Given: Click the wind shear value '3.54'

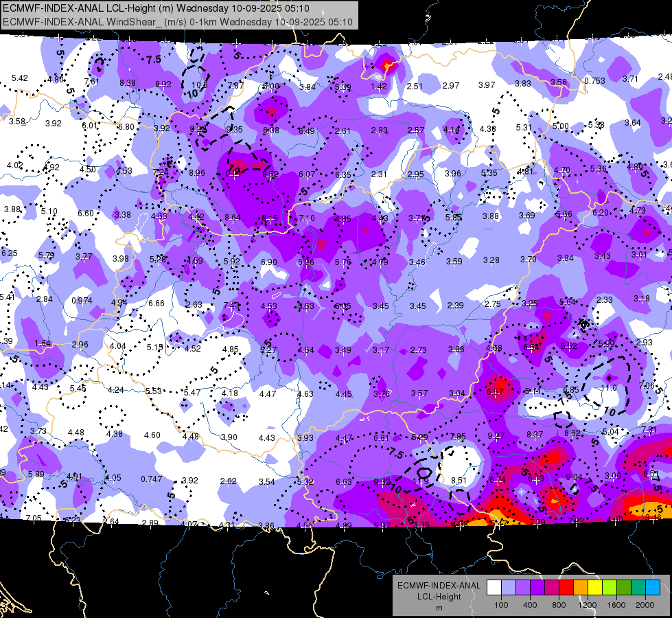Looking at the screenshot, I should click(266, 482).
